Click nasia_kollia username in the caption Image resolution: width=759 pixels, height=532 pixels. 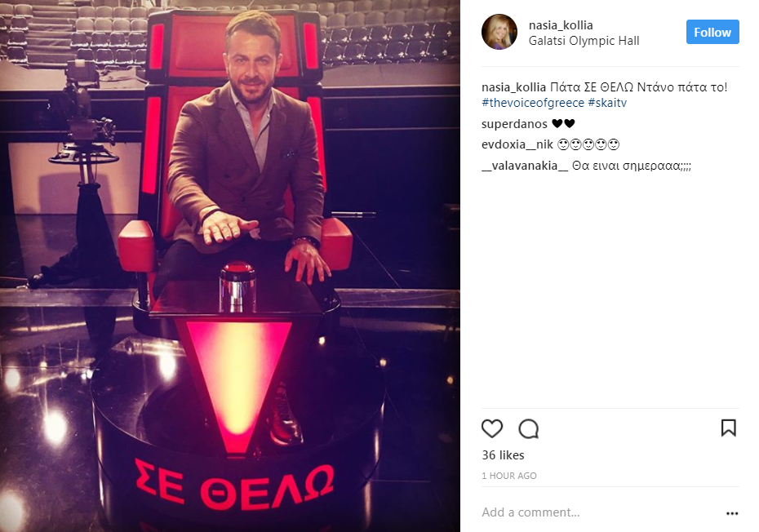pos(513,87)
